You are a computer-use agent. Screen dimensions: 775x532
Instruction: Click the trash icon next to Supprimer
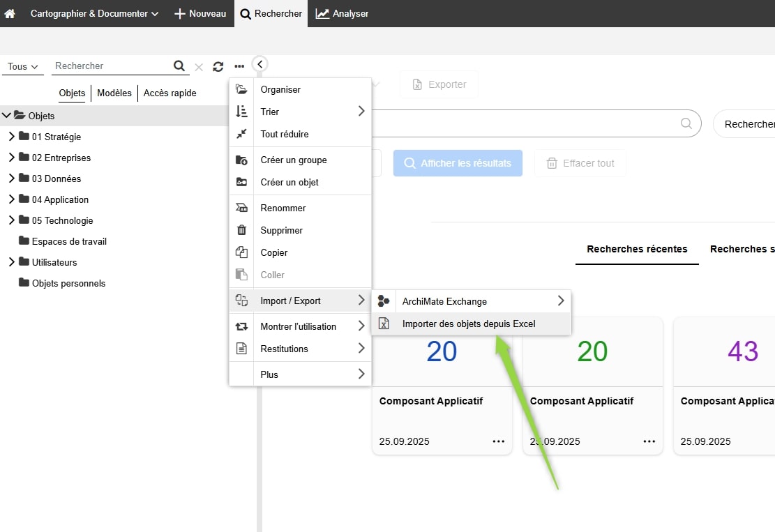coord(241,230)
